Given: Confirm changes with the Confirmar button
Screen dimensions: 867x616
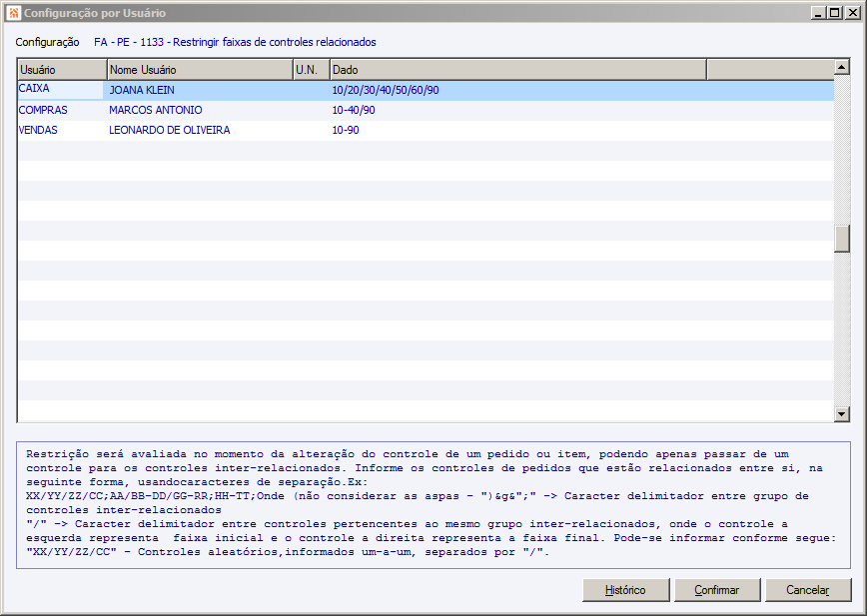Looking at the screenshot, I should click(x=717, y=590).
